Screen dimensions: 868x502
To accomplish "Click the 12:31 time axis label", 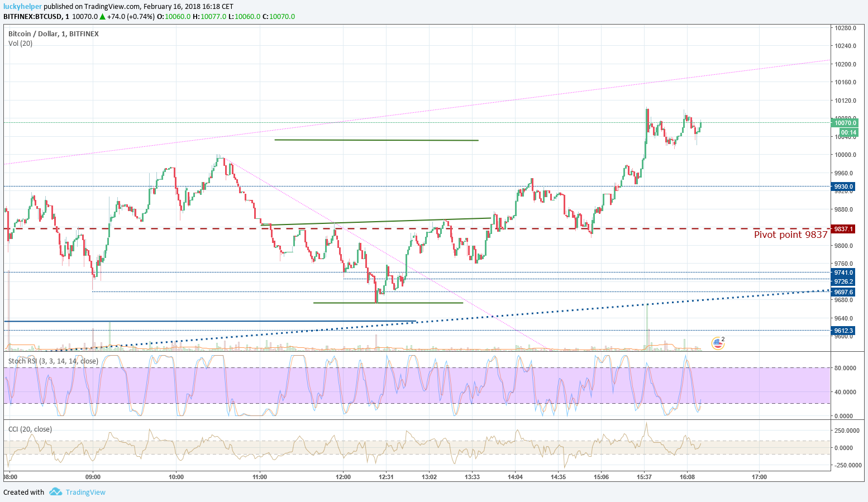I will click(386, 477).
